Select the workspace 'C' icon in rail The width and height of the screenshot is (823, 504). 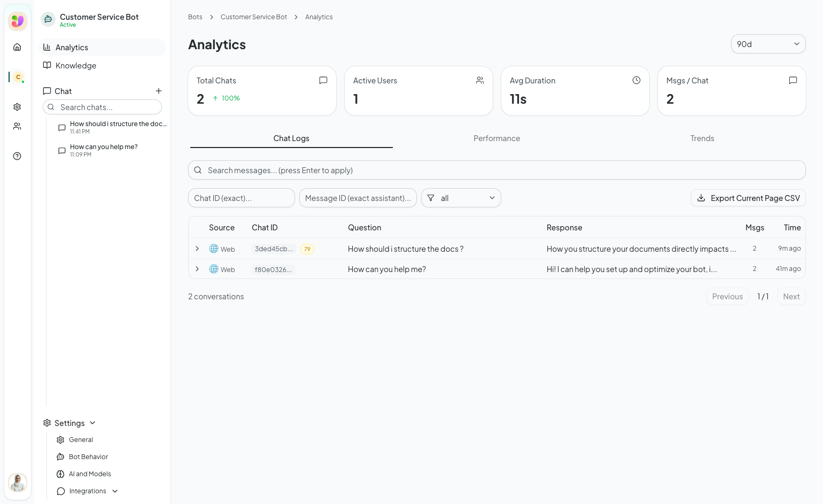pyautogui.click(x=18, y=77)
